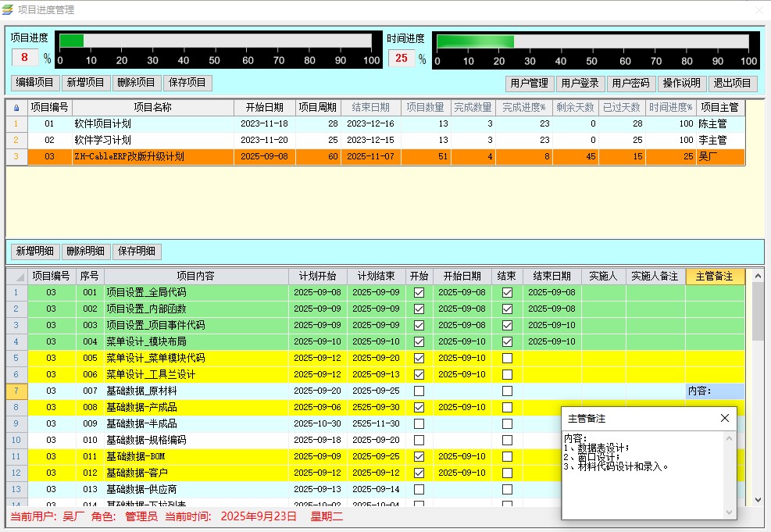
Task: Toggle 开始 checkbox for 基础数据-半成品
Action: (x=419, y=423)
